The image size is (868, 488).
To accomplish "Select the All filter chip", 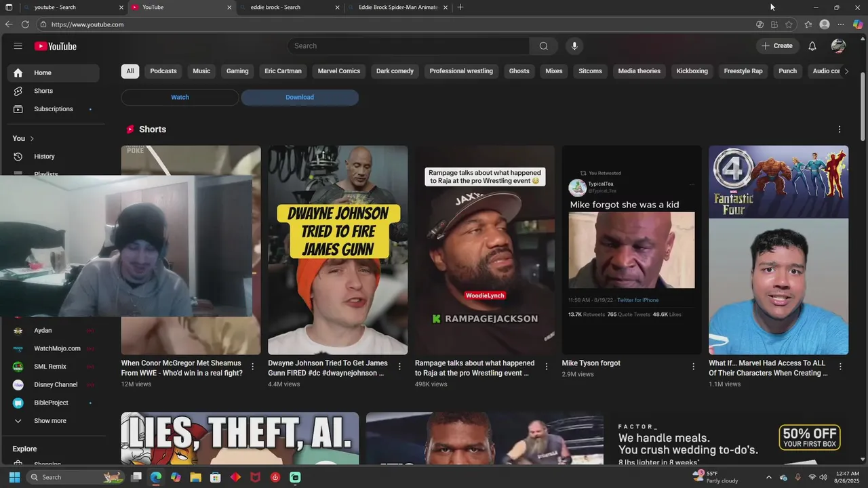I will tap(130, 71).
